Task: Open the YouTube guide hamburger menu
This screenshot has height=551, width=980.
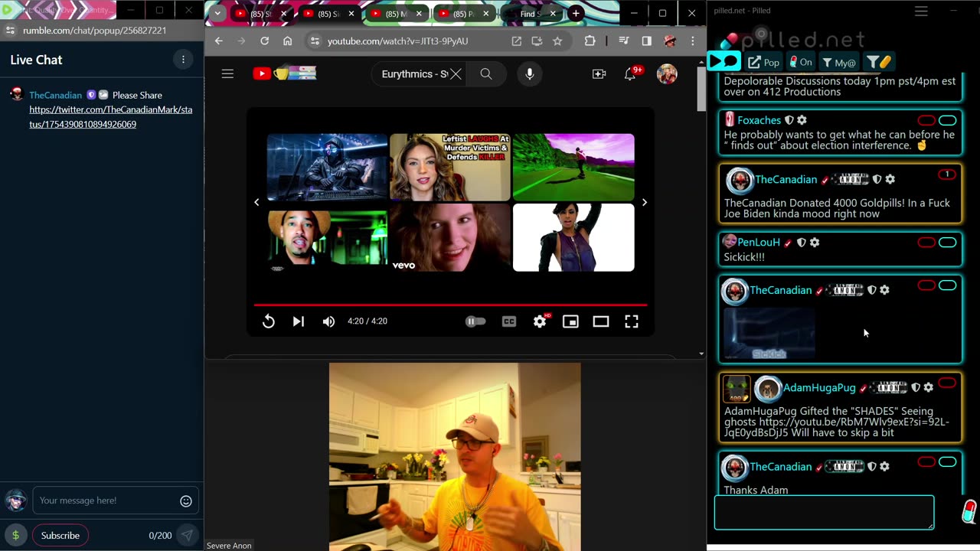Action: click(x=227, y=73)
